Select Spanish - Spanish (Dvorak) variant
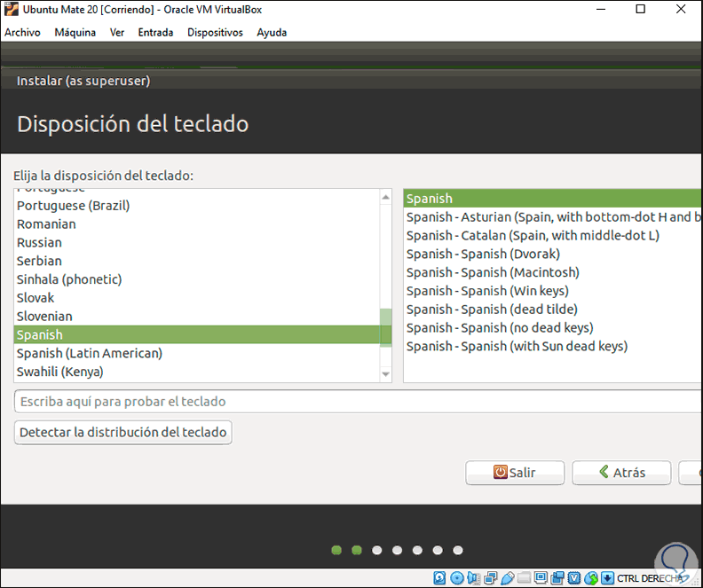This screenshot has width=703, height=588. coord(553,254)
